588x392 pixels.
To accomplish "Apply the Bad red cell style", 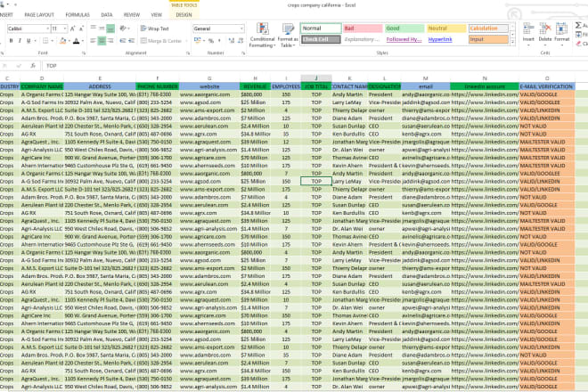I will pyautogui.click(x=363, y=29).
